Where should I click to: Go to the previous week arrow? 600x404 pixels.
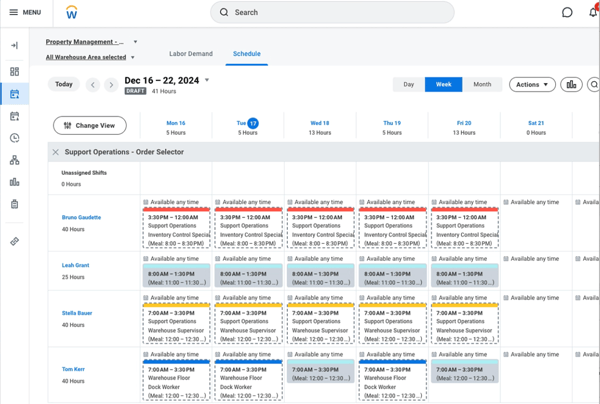pos(93,85)
